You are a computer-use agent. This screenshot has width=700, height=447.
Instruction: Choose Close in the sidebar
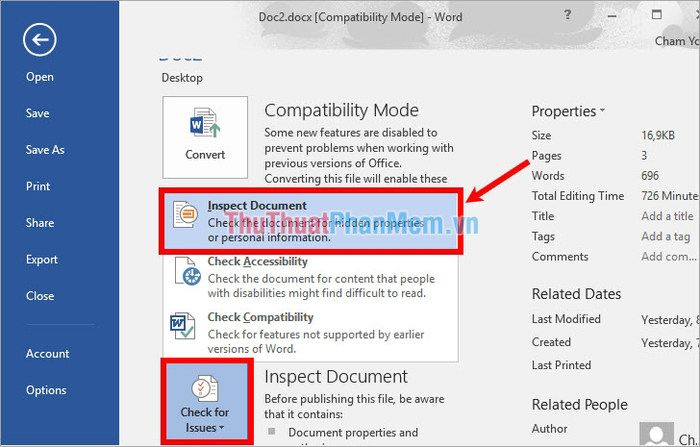point(40,296)
